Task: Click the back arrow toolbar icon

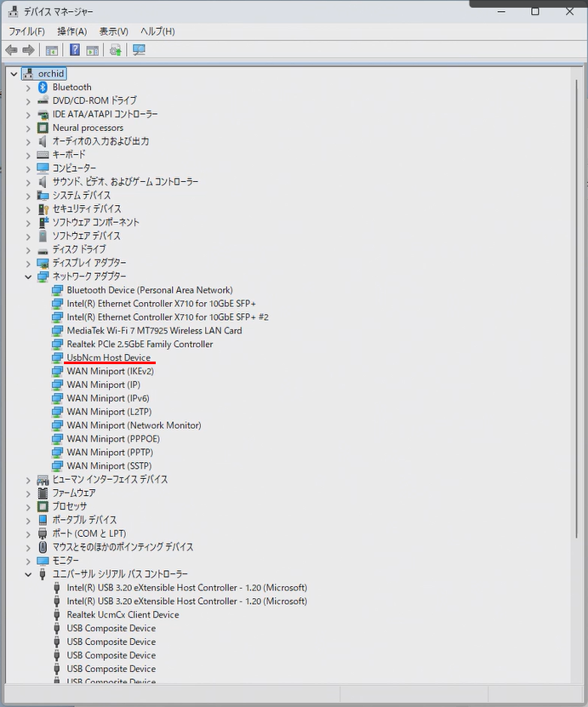Action: pos(11,50)
